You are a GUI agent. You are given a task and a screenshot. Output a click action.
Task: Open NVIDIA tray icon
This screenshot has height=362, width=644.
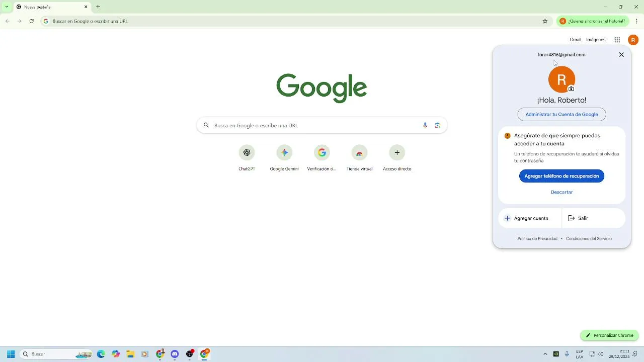tap(556, 354)
